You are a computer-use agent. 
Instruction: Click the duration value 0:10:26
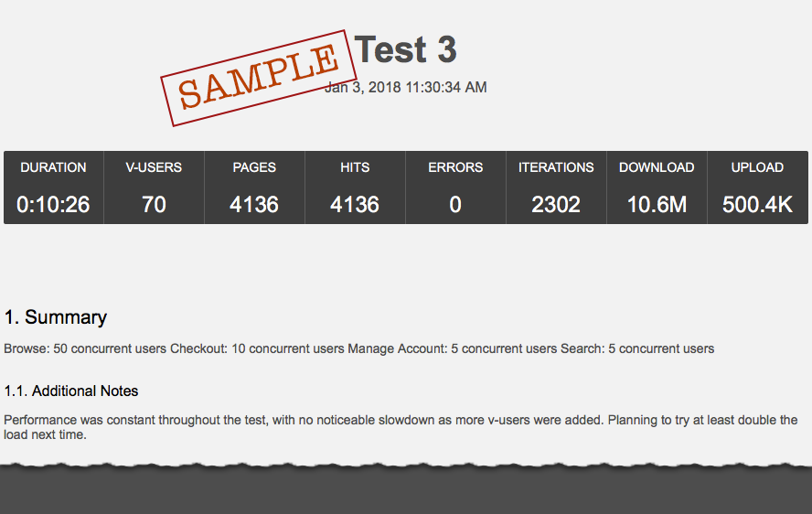point(53,205)
